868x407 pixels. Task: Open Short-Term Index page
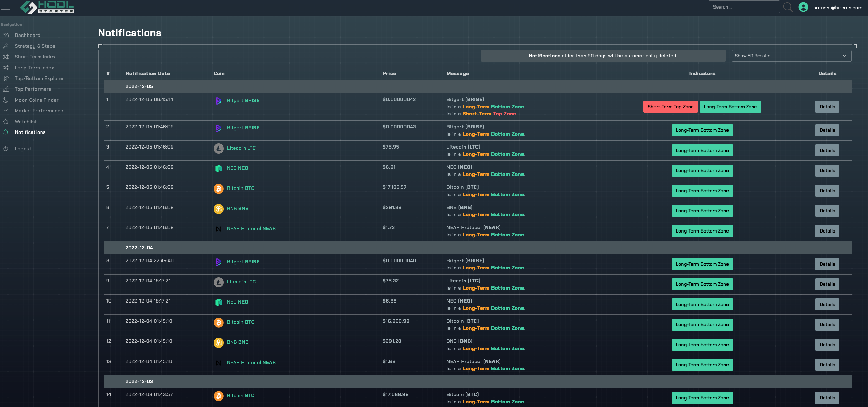tap(35, 57)
